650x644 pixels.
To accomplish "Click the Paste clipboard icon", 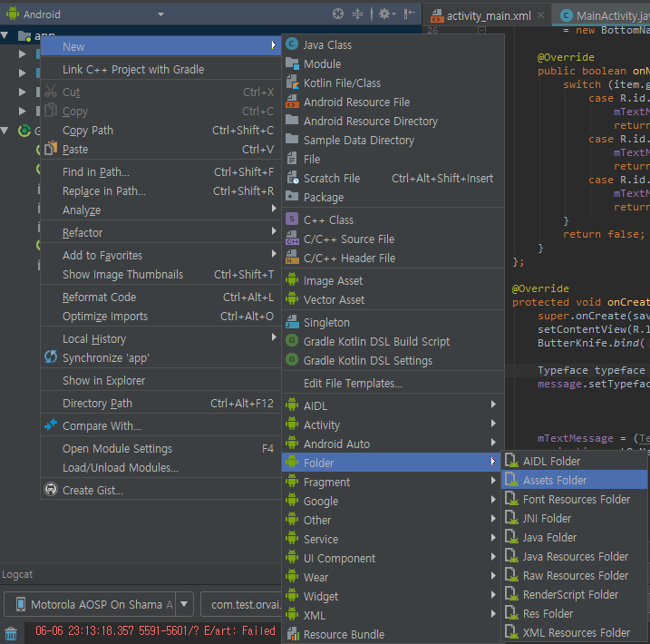I will pyautogui.click(x=51, y=148).
